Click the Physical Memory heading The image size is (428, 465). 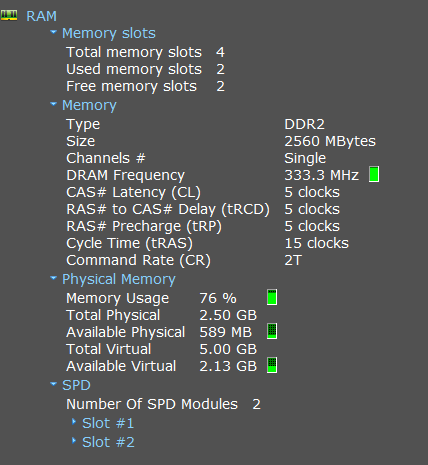click(119, 279)
